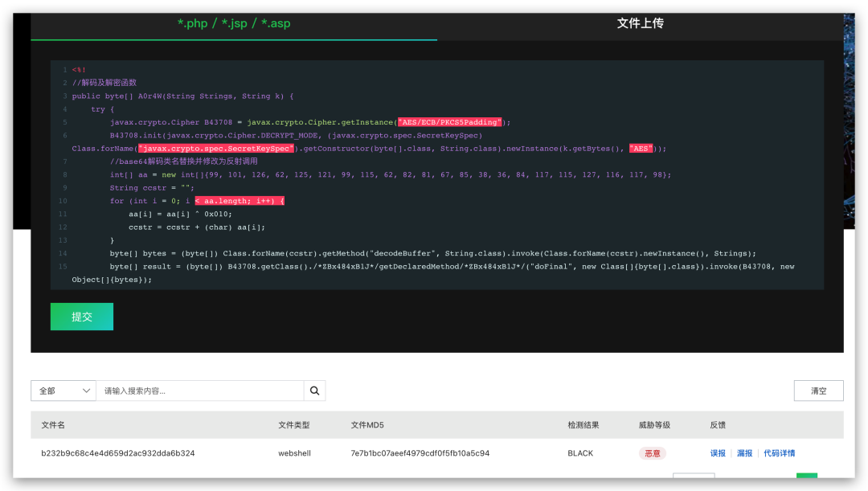This screenshot has width=868, height=491.
Task: Click the BLACK detection result cell
Action: coord(580,453)
